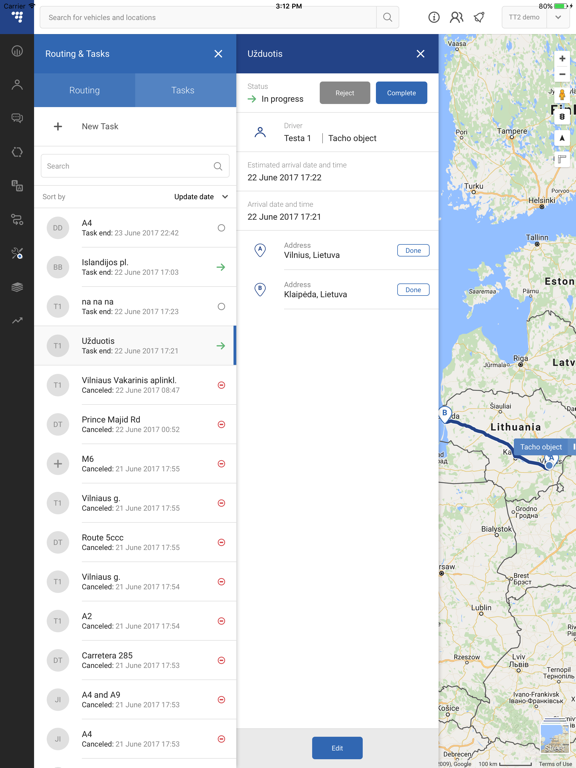Select the A4 task ending 23 June
The height and width of the screenshot is (768, 576).
(135, 228)
